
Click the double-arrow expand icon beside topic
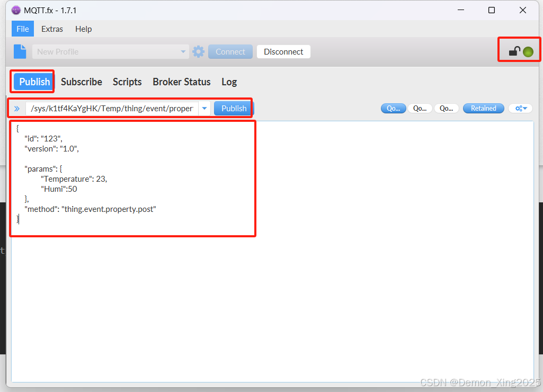(17, 109)
